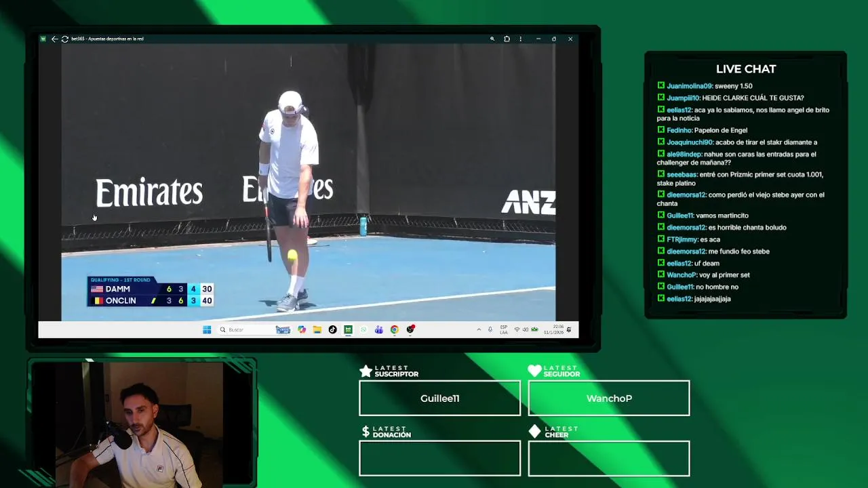
Task: Click the DAMM vs ONCLIN scoreboard
Action: [150, 291]
